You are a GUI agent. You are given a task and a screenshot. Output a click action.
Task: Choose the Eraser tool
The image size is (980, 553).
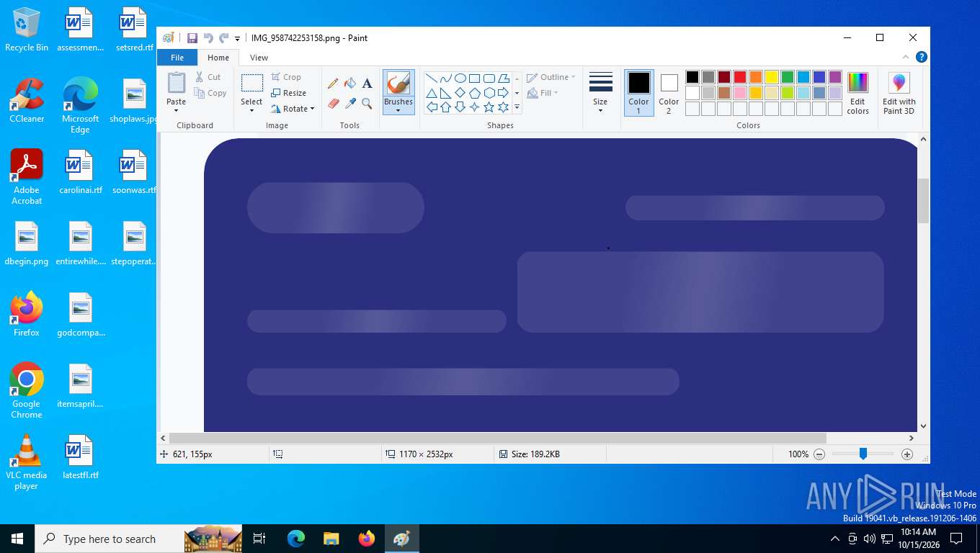pyautogui.click(x=333, y=104)
